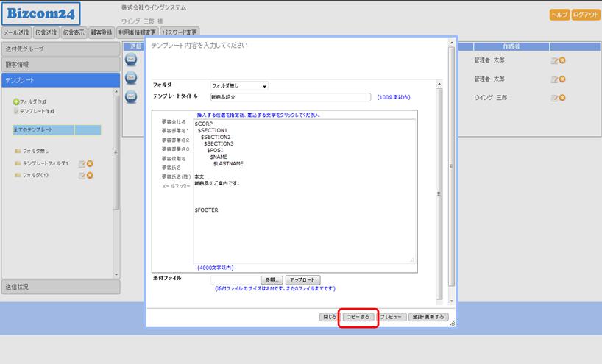
Task: Click the 登録・更新する button
Action: pos(428,317)
